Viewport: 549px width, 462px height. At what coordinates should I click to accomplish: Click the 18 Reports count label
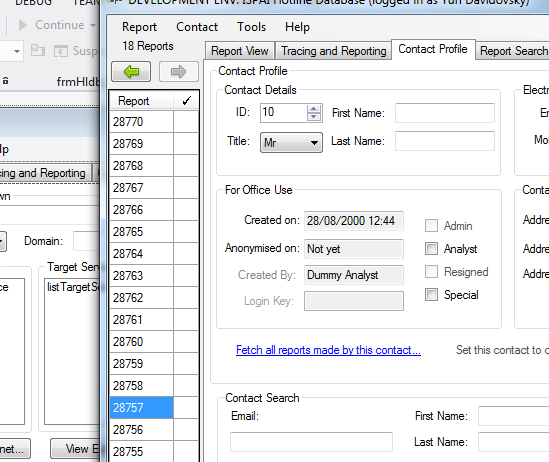tap(148, 46)
